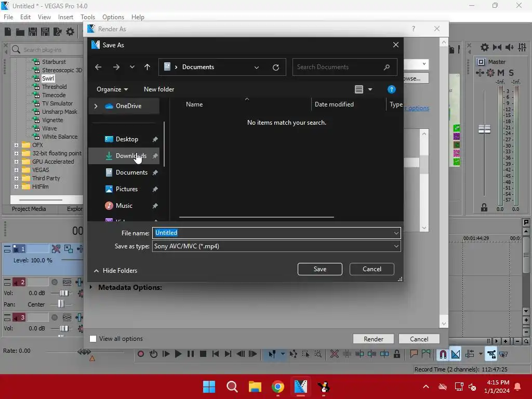Screen dimensions: 532x399
Task: Expand the Third Party plug-in folder
Action: 16,179
